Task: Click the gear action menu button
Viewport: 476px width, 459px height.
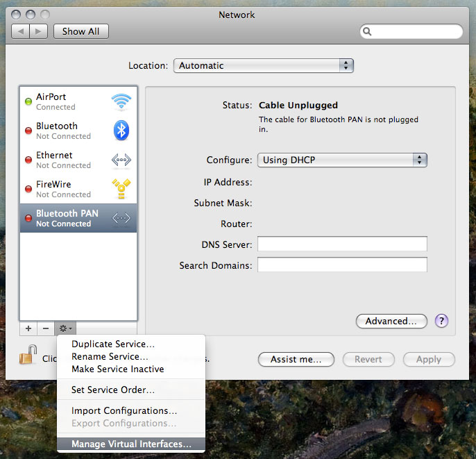Action: click(x=65, y=328)
